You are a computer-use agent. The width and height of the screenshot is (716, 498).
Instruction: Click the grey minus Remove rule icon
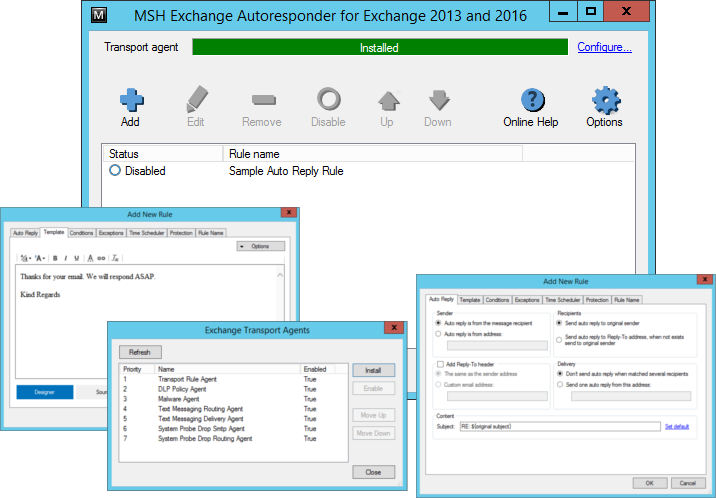[263, 100]
